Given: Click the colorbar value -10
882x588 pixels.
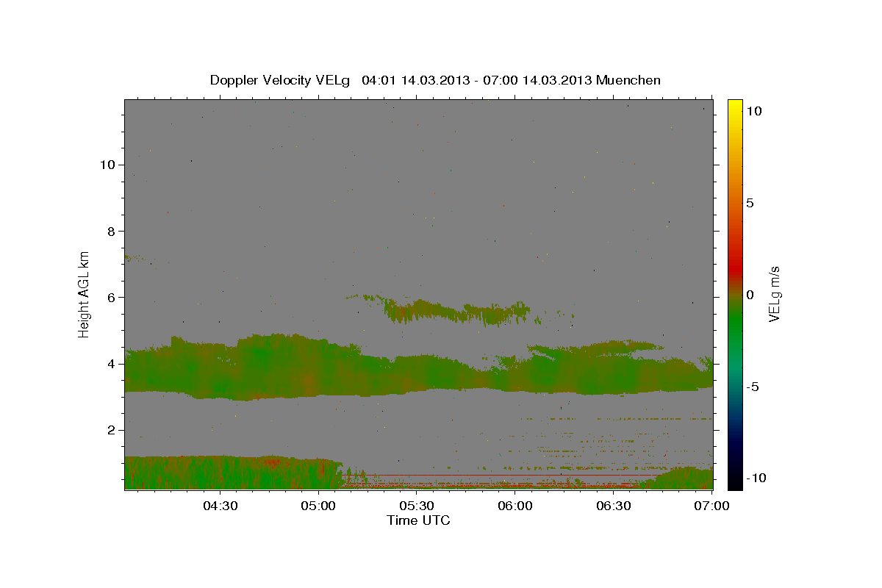Looking at the screenshot, I should pyautogui.click(x=756, y=478).
